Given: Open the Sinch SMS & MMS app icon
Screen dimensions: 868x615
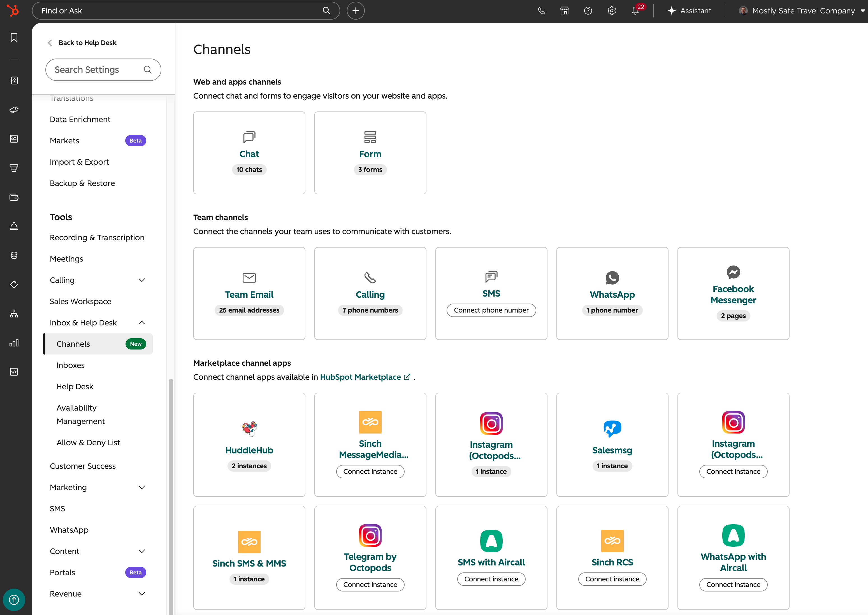Looking at the screenshot, I should 249,542.
